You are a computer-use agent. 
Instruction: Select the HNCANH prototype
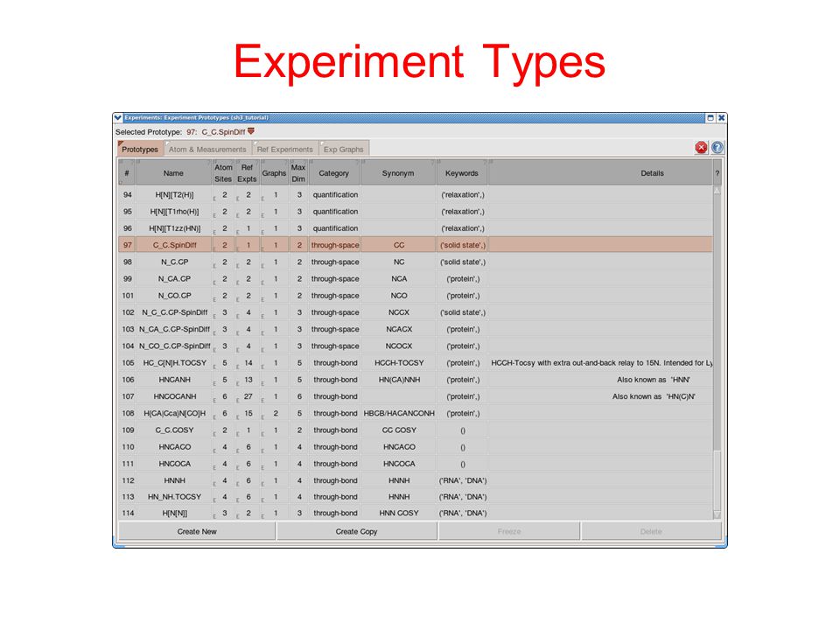[x=174, y=380]
